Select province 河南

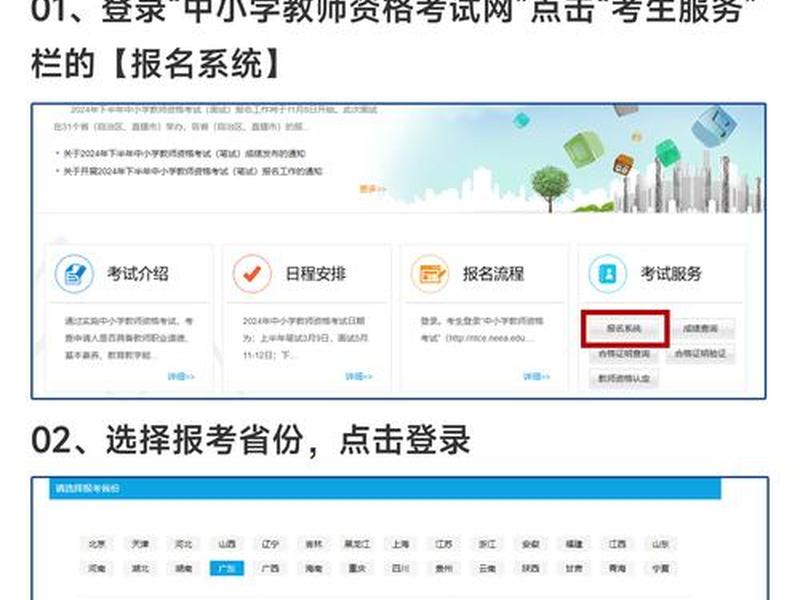(x=96, y=568)
